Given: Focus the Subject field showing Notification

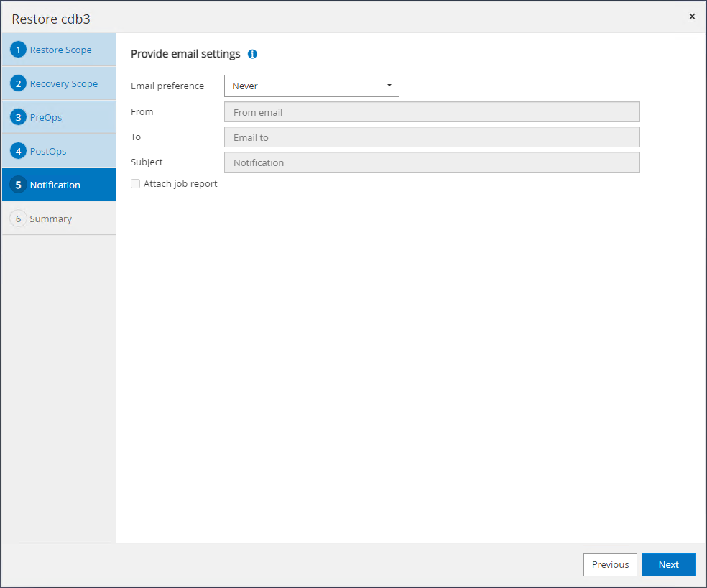Looking at the screenshot, I should point(431,162).
